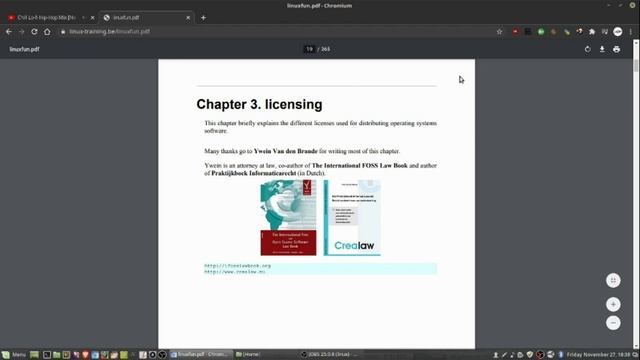Open the update manager shield tray icon
This screenshot has height=360, width=640.
point(530,355)
